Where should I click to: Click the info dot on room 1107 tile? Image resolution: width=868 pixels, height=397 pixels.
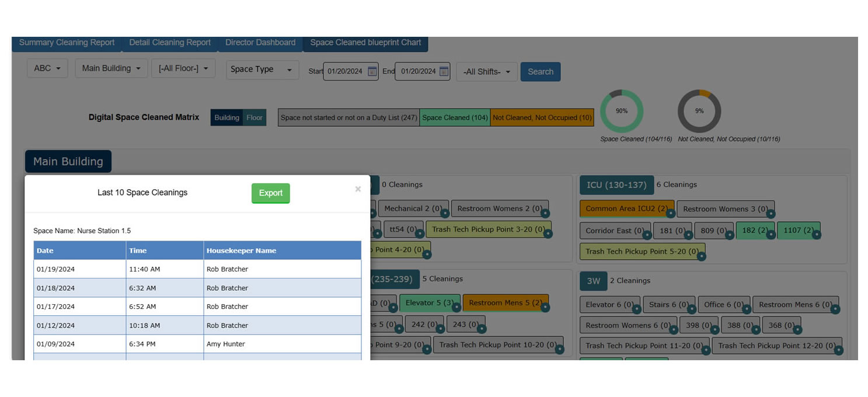(x=816, y=235)
